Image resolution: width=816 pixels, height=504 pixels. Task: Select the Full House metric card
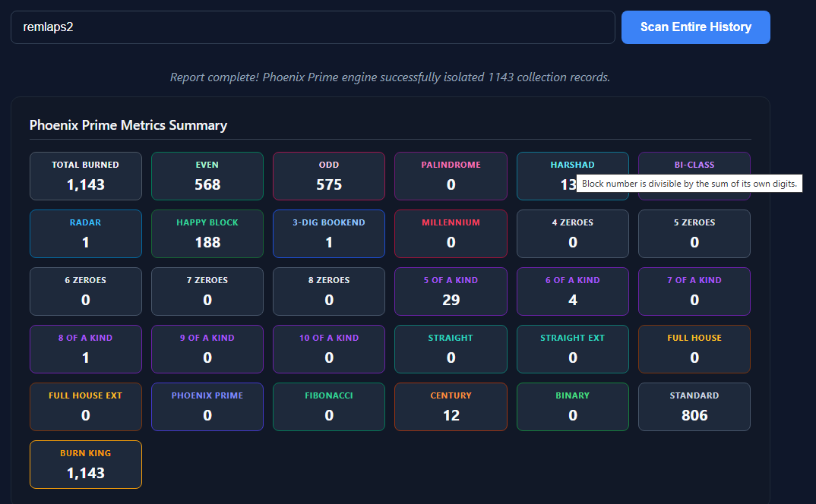pos(694,349)
